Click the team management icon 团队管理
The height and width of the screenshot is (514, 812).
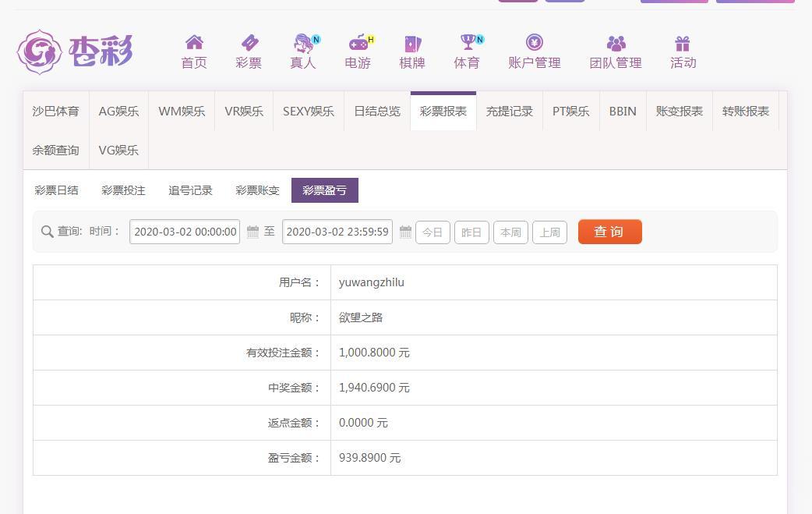pyautogui.click(x=616, y=43)
